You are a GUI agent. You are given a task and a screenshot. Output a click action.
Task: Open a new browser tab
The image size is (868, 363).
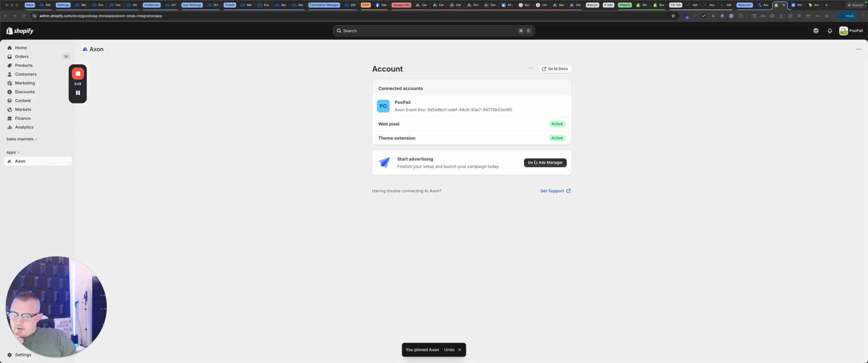point(826,5)
